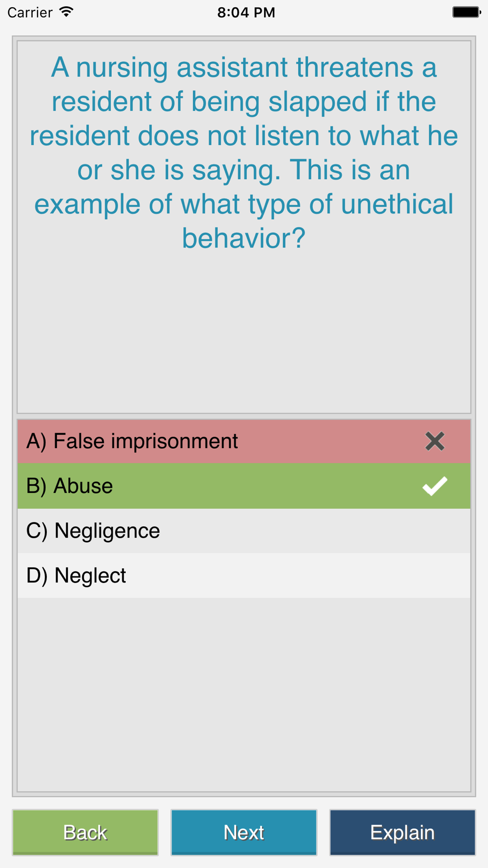488x868 pixels.
Task: Tap the Wi-Fi icon in status bar
Action: [x=66, y=12]
